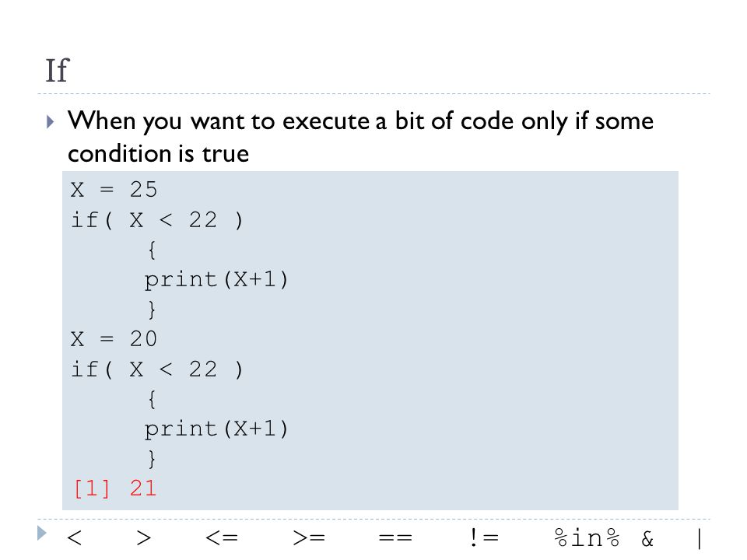747x560 pixels.
Task: Click the code line 'X = 20'
Action: pos(114,339)
